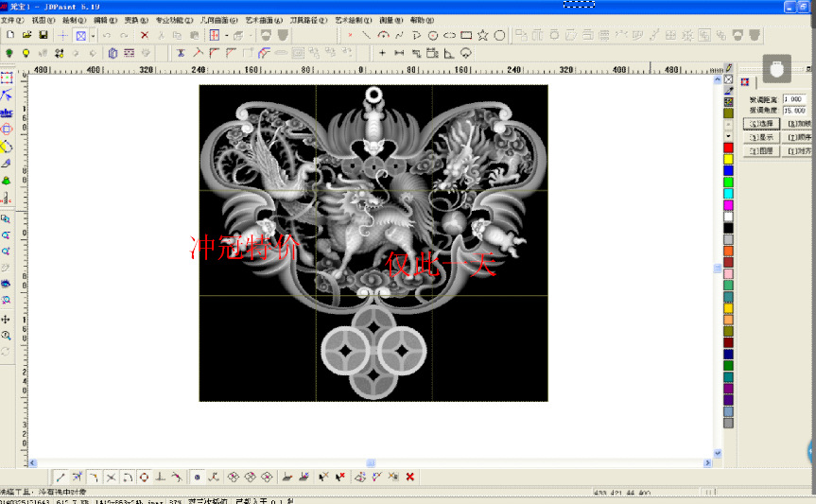The image size is (816, 504).
Task: Select the scissors trim tool in second toolbar
Action: coord(181,53)
